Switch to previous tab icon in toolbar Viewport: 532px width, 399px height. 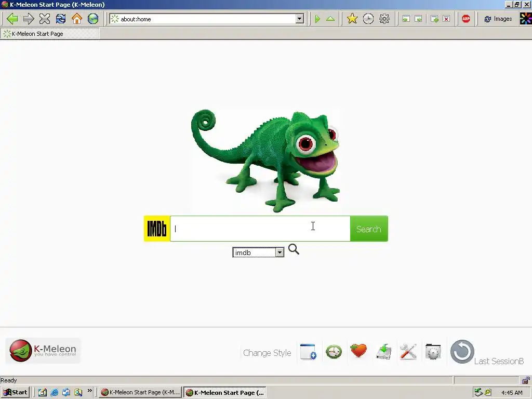(406, 19)
